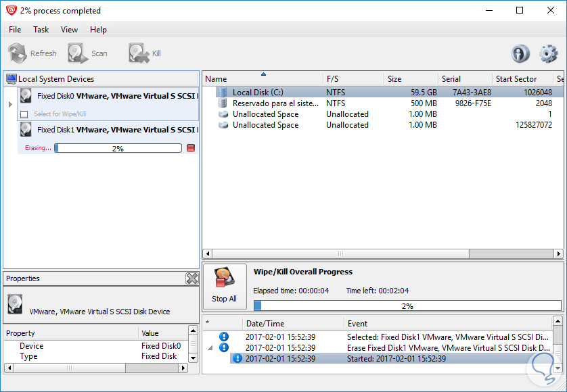This screenshot has height=392, width=567.
Task: Click the Fixed Disk1 drive icon
Action: (x=26, y=129)
